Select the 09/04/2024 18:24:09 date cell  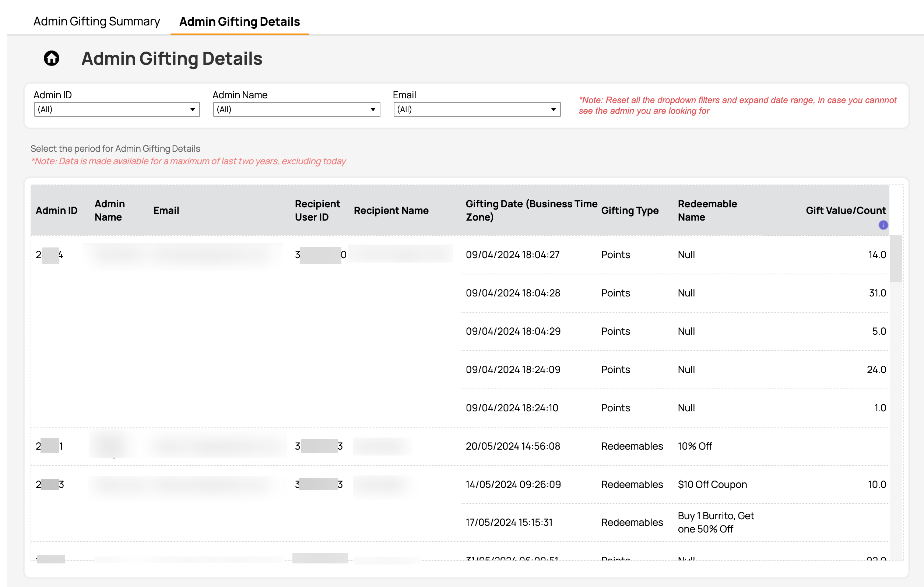click(513, 369)
